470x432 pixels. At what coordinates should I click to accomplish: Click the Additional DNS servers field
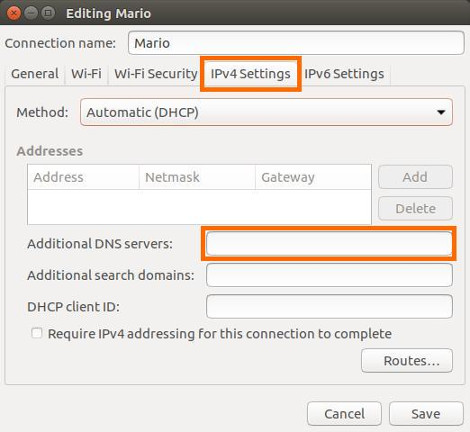pos(329,244)
